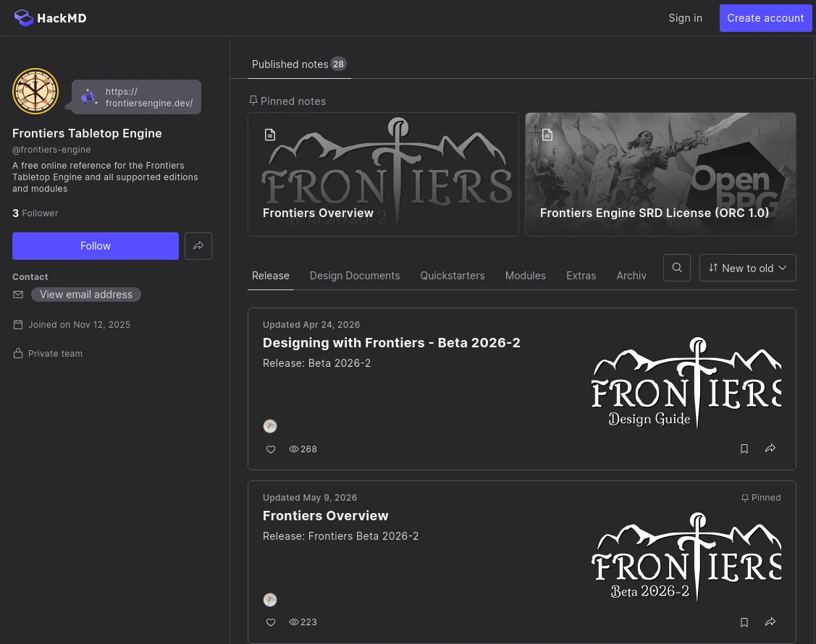
Task: Open the notes search magnifier button
Action: coord(677,268)
